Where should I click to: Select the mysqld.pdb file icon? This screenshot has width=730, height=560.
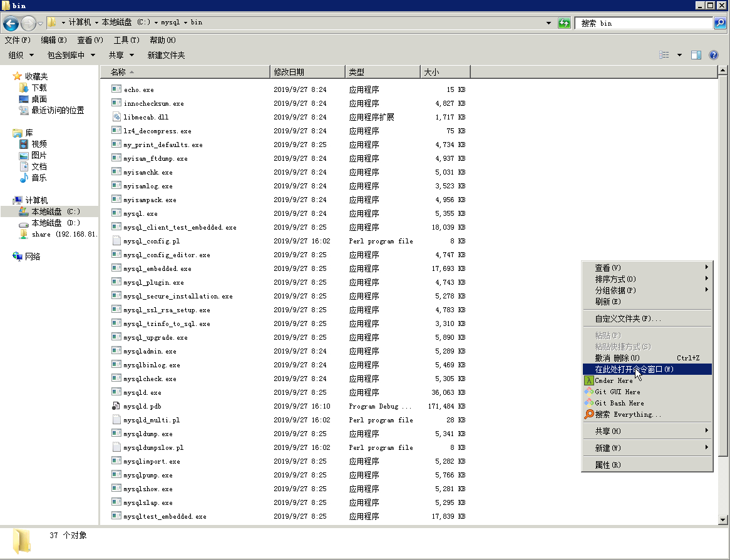(x=116, y=406)
